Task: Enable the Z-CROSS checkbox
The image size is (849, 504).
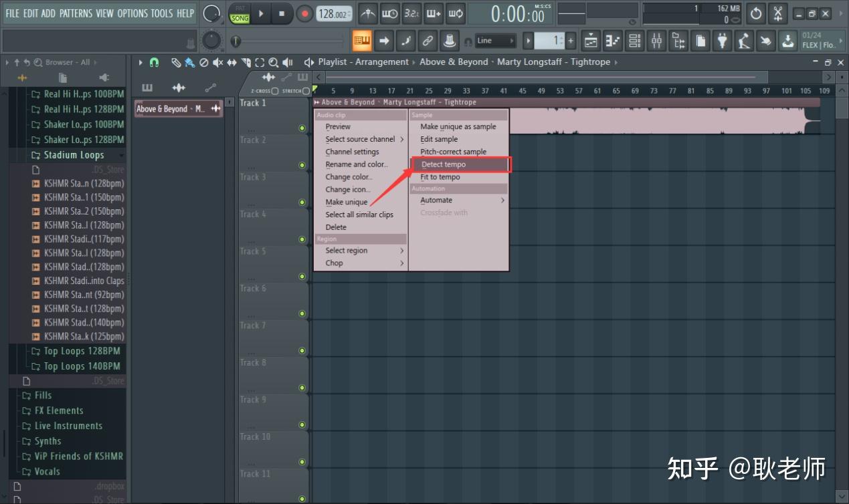Action: coord(275,91)
